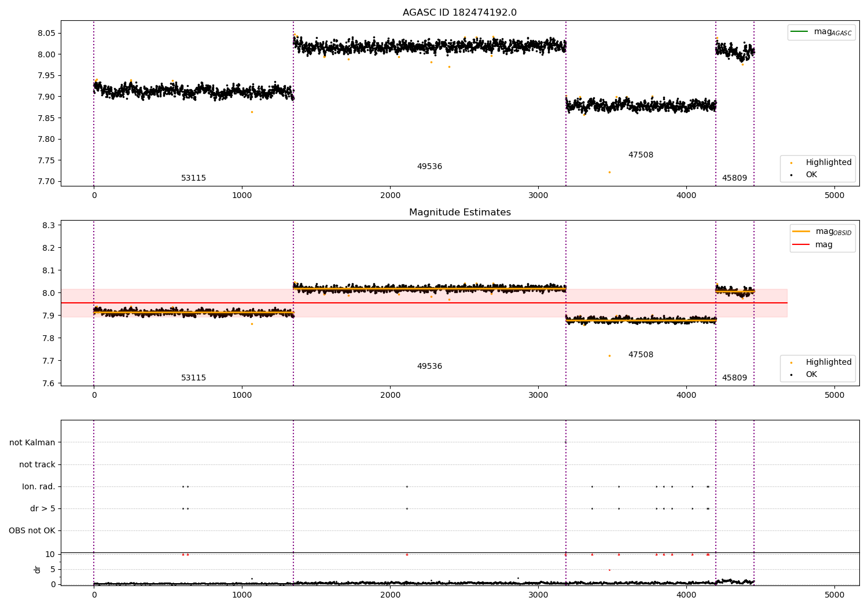Click obsid label 47508 in AGASC ID plot
868x608 pixels.
[641, 155]
